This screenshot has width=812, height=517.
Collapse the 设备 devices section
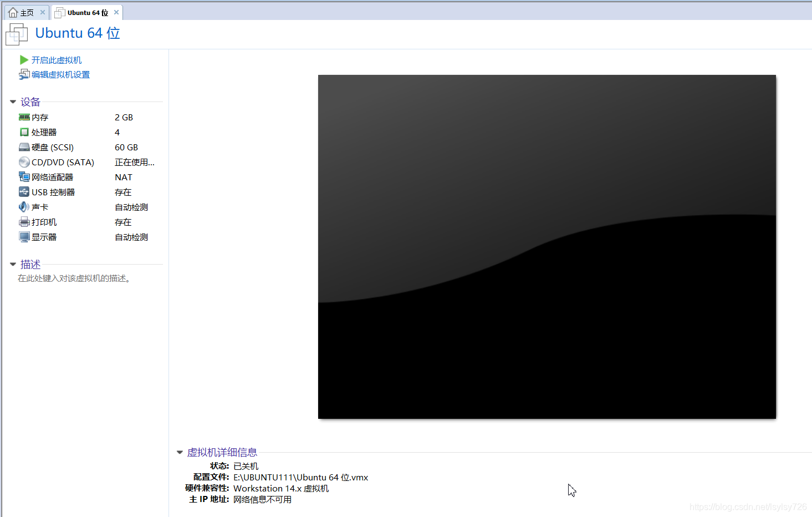(13, 102)
